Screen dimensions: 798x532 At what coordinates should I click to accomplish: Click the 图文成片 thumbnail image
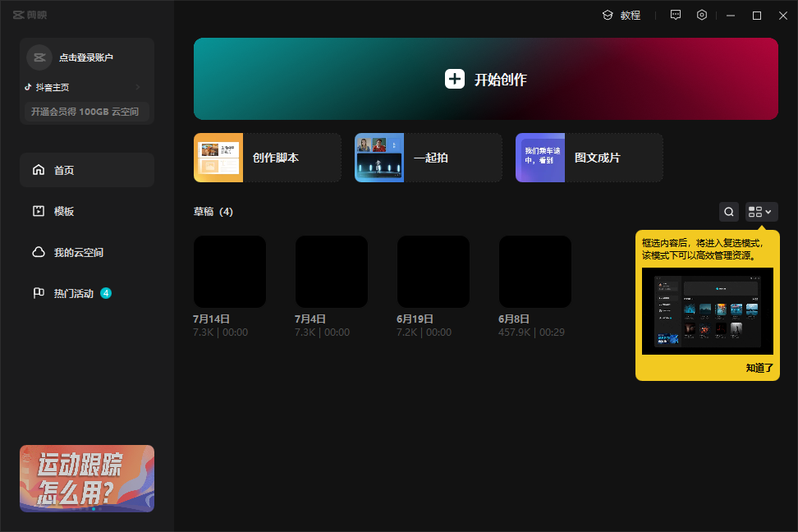pyautogui.click(x=540, y=158)
